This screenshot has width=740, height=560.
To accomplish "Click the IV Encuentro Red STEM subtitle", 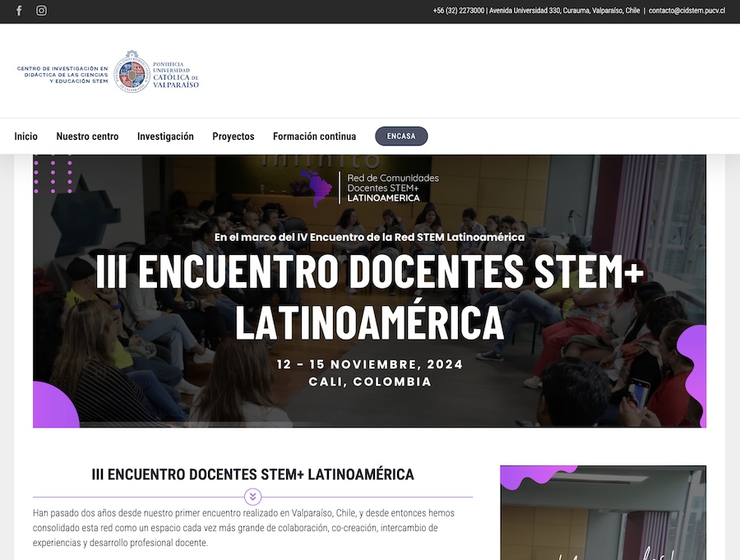I will pos(369,237).
